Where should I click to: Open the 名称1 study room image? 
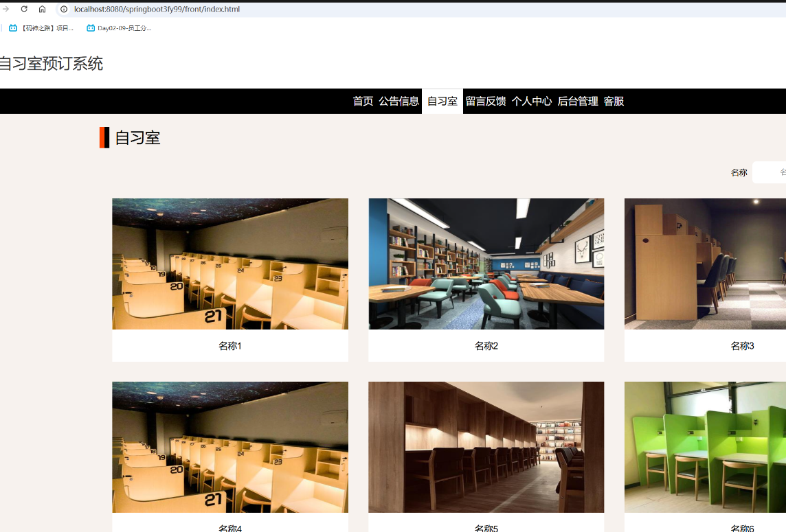pos(230,264)
